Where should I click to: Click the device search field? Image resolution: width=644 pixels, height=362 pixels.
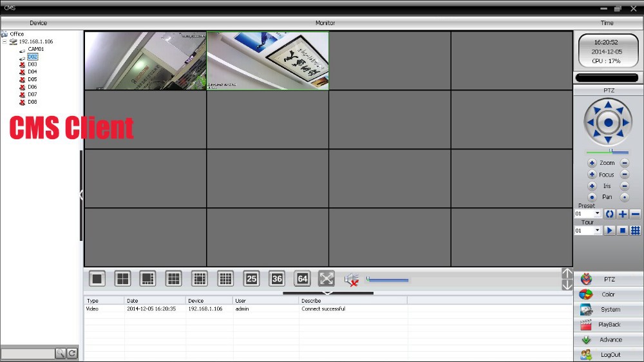coord(28,353)
